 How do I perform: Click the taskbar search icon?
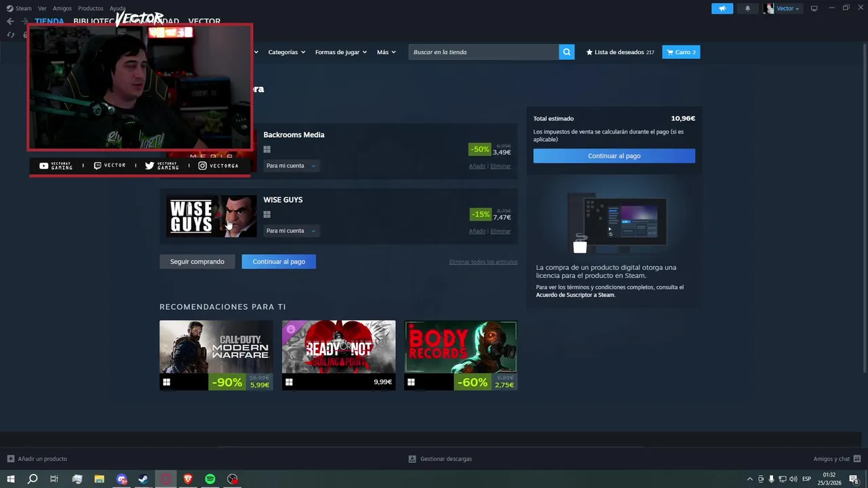(x=32, y=479)
